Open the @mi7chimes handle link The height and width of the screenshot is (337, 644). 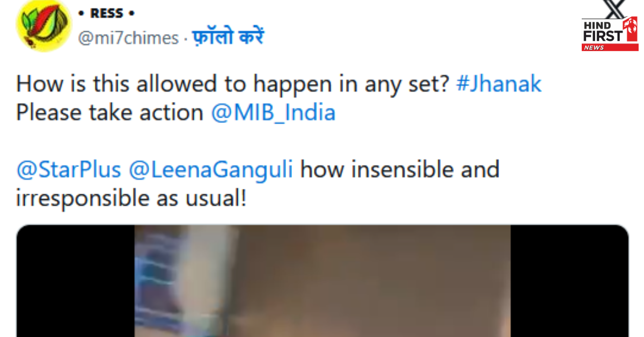coord(129,38)
